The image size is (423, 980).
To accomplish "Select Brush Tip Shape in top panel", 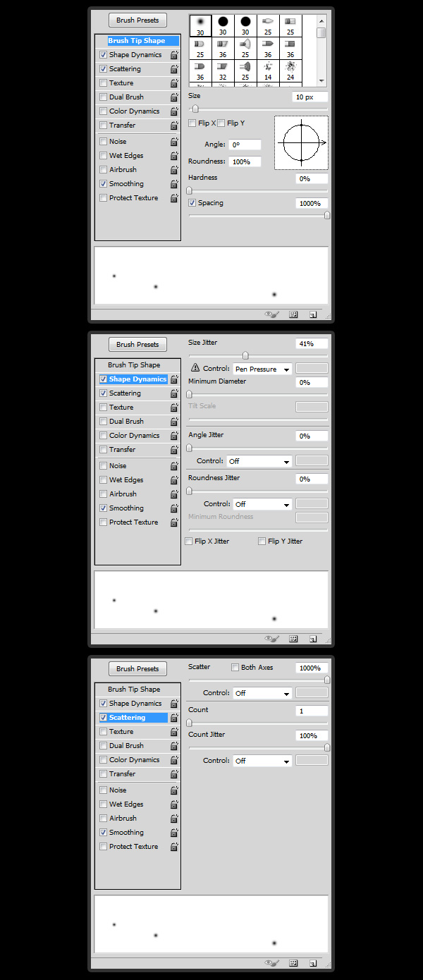I will pos(137,41).
